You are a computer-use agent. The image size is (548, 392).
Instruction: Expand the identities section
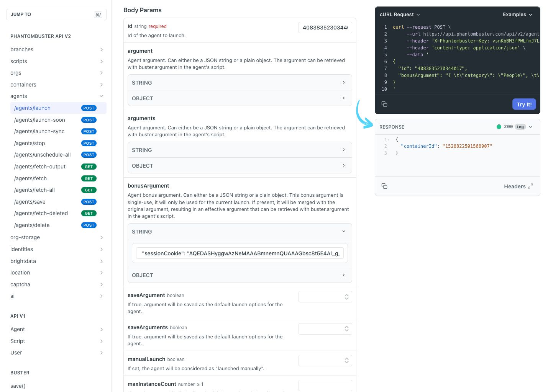pyautogui.click(x=56, y=249)
